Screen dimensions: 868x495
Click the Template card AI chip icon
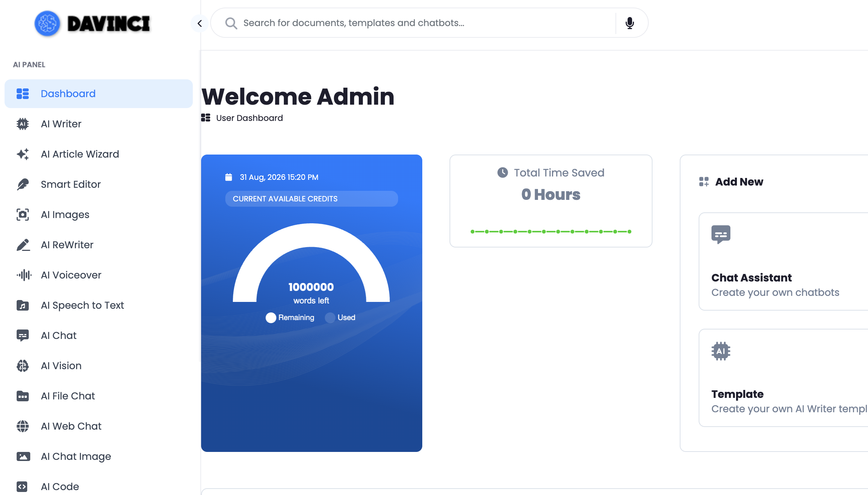click(x=721, y=351)
